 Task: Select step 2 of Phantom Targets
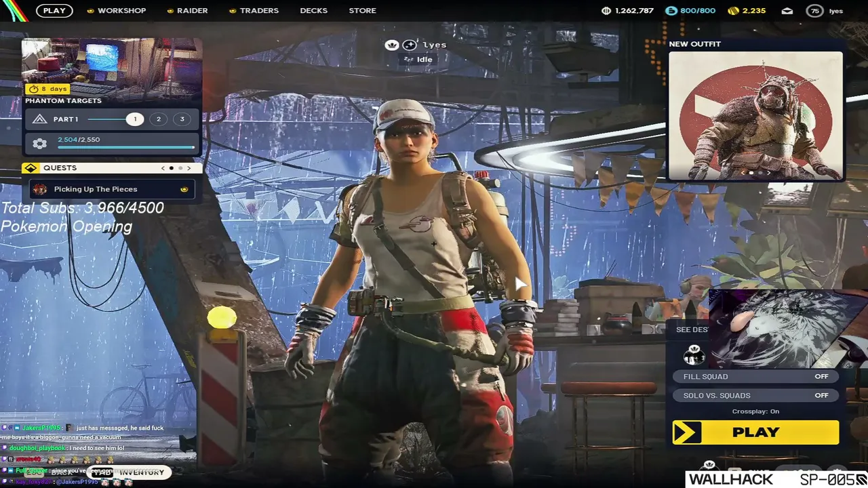[x=158, y=119]
